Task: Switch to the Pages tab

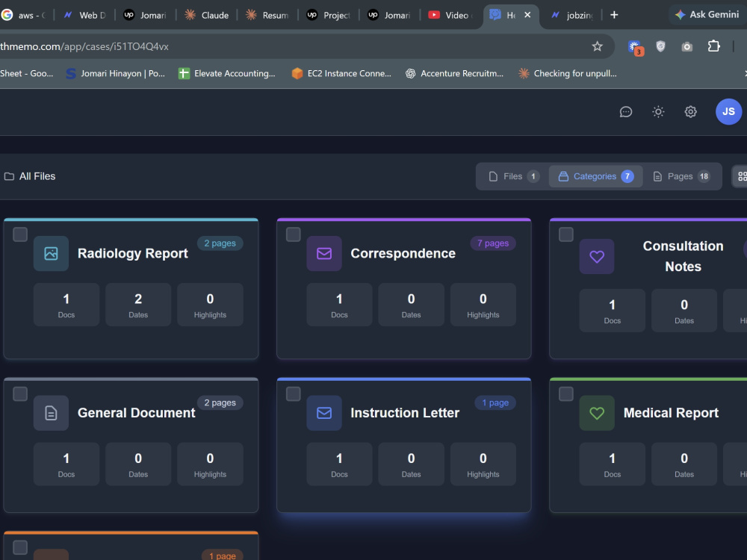Action: (681, 176)
